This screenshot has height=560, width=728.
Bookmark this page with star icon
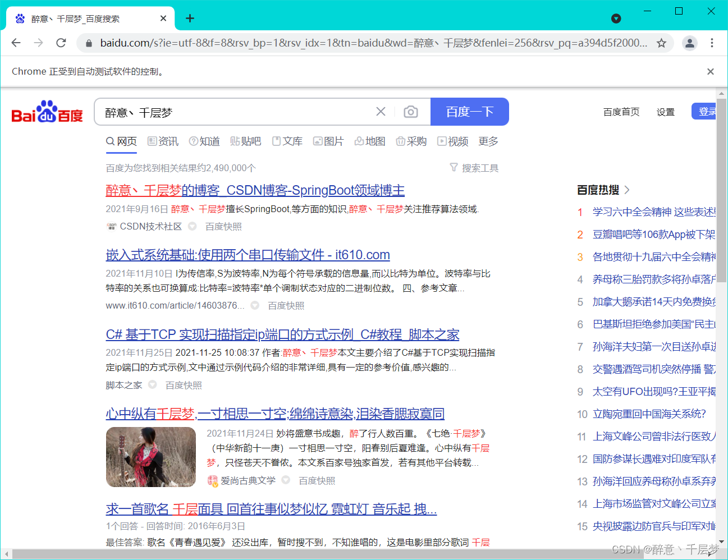tap(662, 43)
